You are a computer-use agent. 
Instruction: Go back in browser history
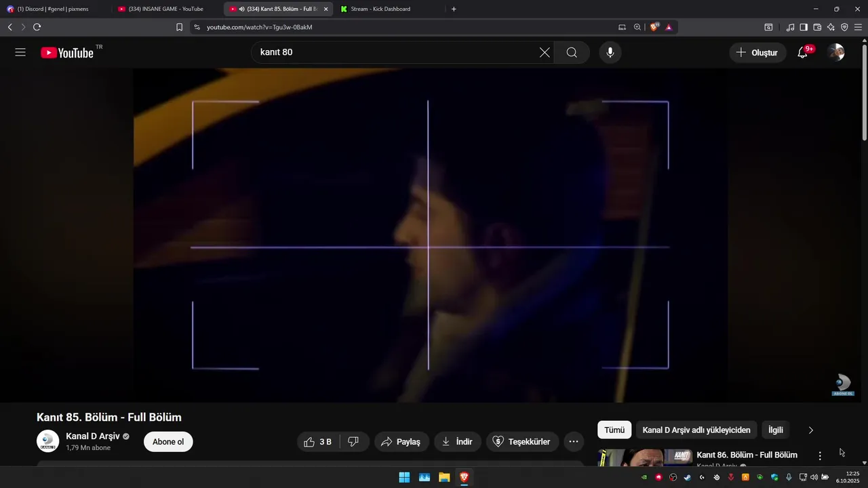(9, 27)
